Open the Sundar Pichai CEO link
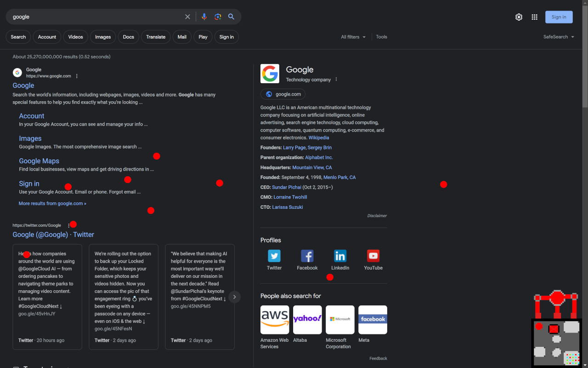588x368 pixels. tap(287, 187)
